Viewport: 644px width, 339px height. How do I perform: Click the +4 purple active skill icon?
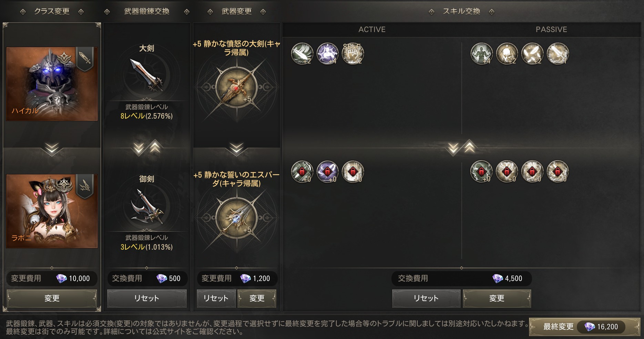coord(327,54)
